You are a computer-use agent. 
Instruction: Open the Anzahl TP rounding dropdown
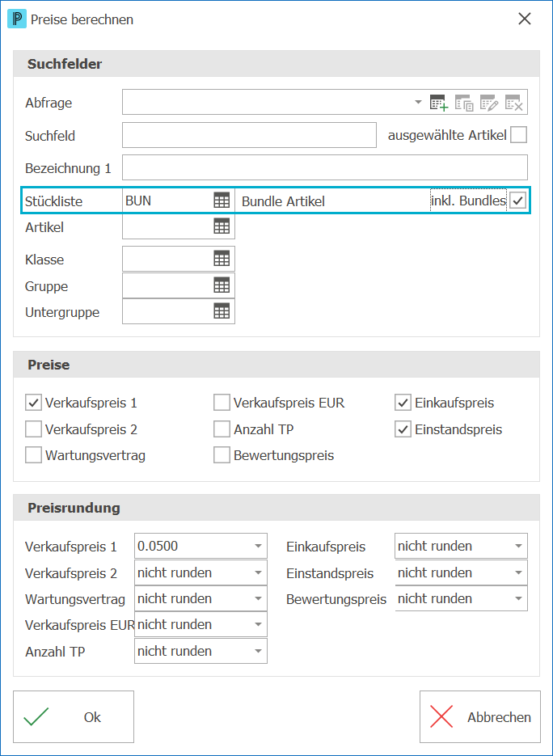201,651
